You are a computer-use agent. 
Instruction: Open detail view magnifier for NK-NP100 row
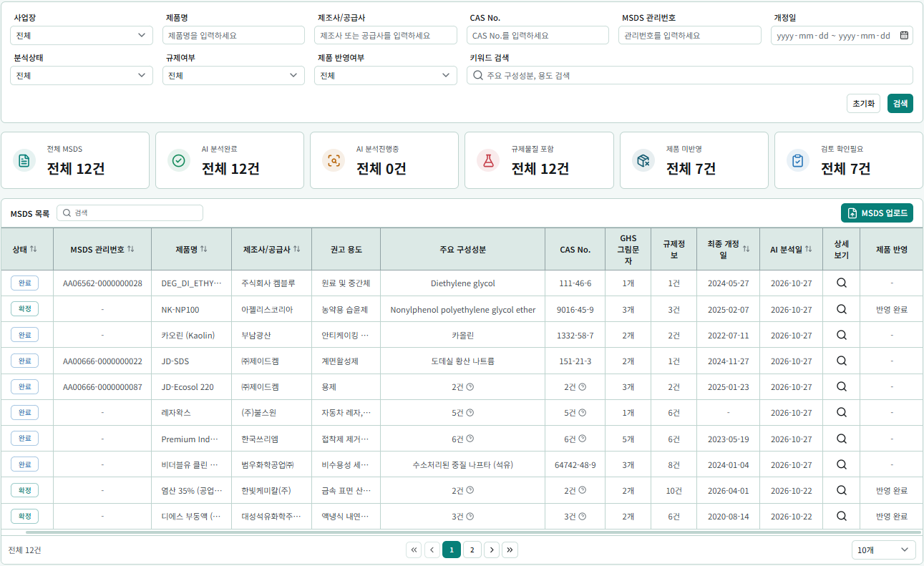pyautogui.click(x=842, y=309)
